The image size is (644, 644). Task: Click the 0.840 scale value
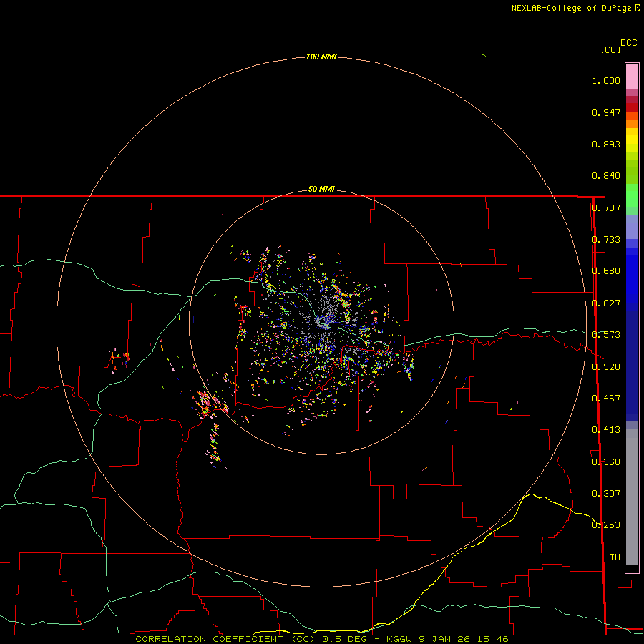point(606,176)
